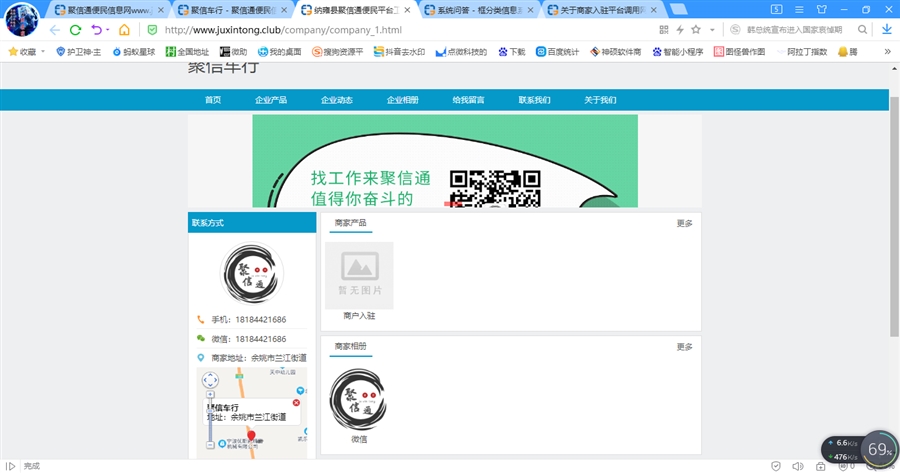Close the map info popup with red X
The height and width of the screenshot is (473, 900).
pos(296,402)
